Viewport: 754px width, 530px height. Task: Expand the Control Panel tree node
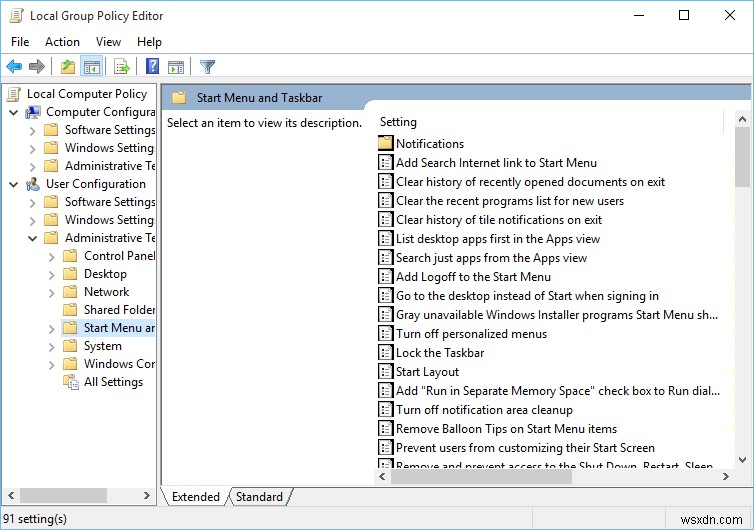coord(51,257)
